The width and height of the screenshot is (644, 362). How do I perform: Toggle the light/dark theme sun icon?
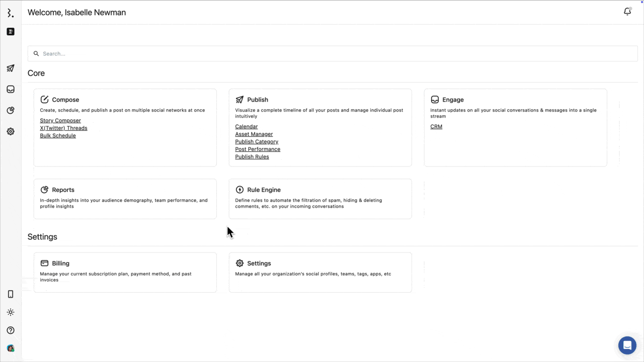point(11,312)
